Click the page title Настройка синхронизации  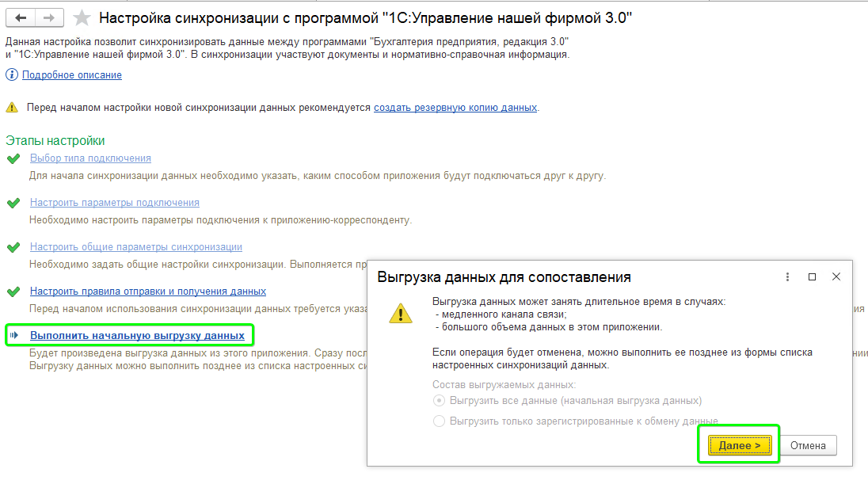(365, 17)
